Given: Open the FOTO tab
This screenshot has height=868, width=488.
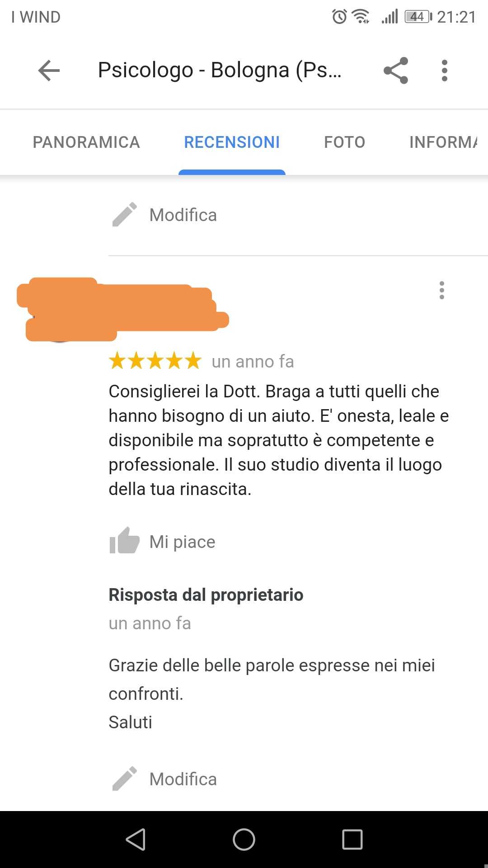Looking at the screenshot, I should coord(344,142).
